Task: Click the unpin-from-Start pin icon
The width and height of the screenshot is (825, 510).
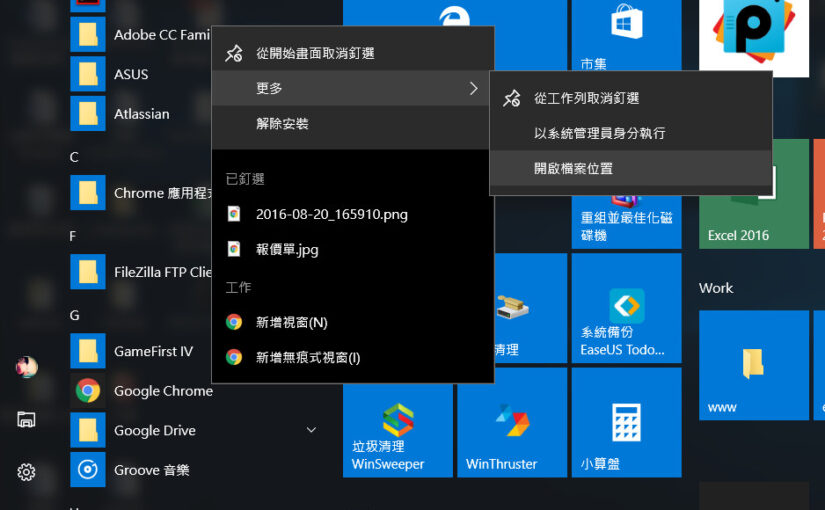Action: click(x=234, y=53)
